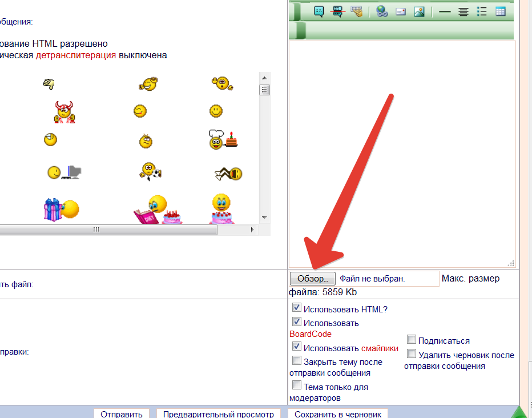
Task: Click the insert image icon
Action: coord(419,11)
